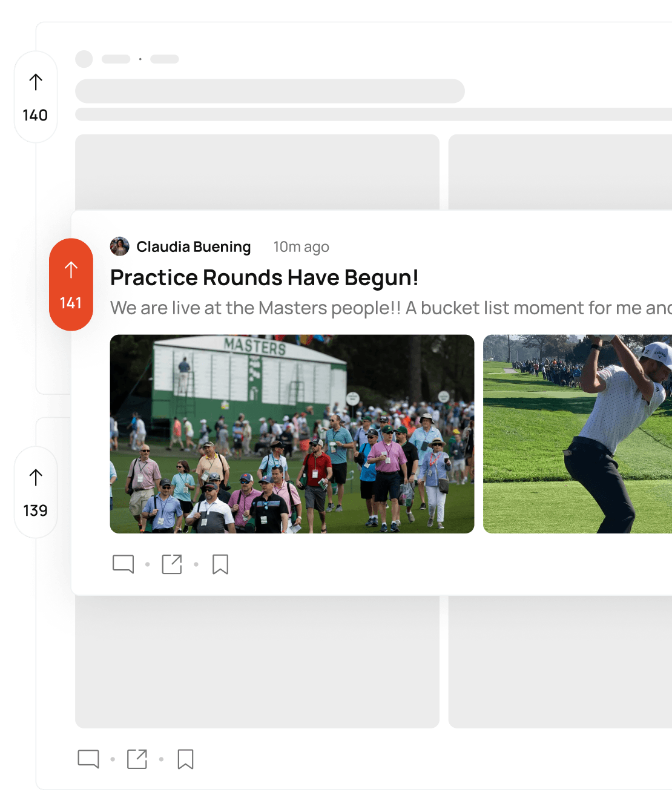
Task: Open the golfer swinging photo
Action: (x=578, y=434)
